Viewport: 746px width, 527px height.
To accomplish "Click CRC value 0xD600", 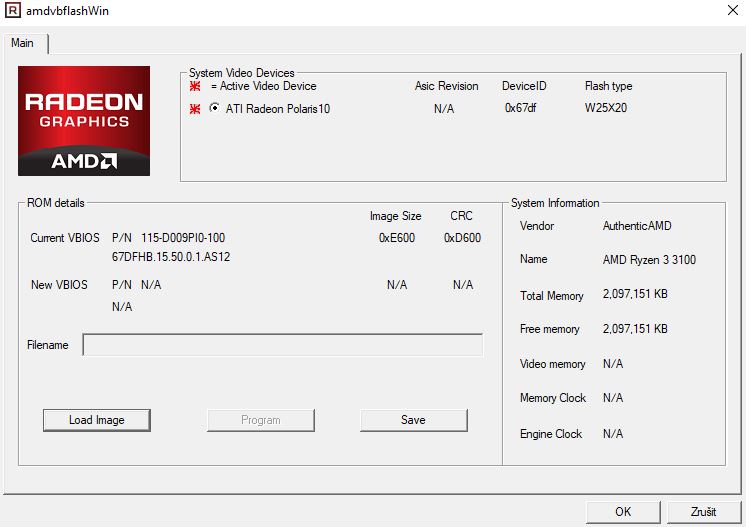I will tap(462, 238).
